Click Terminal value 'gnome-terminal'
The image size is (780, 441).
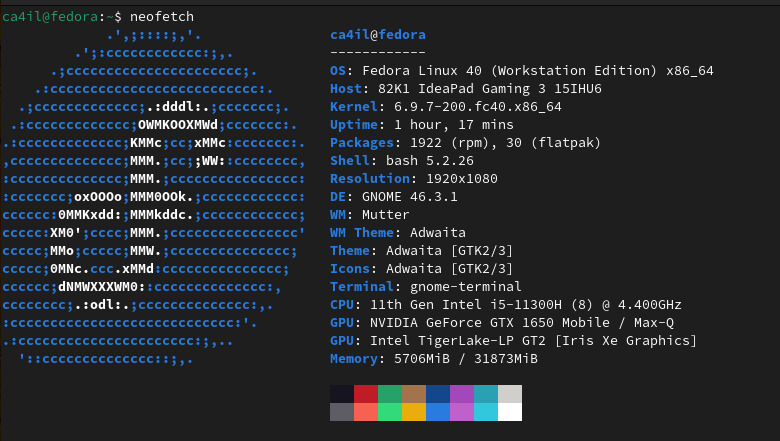point(466,287)
